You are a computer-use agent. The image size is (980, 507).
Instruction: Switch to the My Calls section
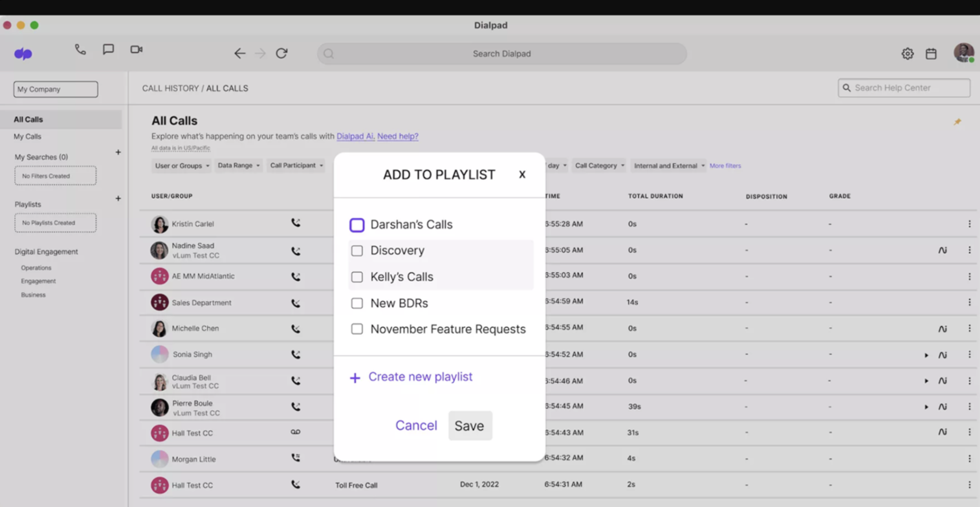[27, 136]
